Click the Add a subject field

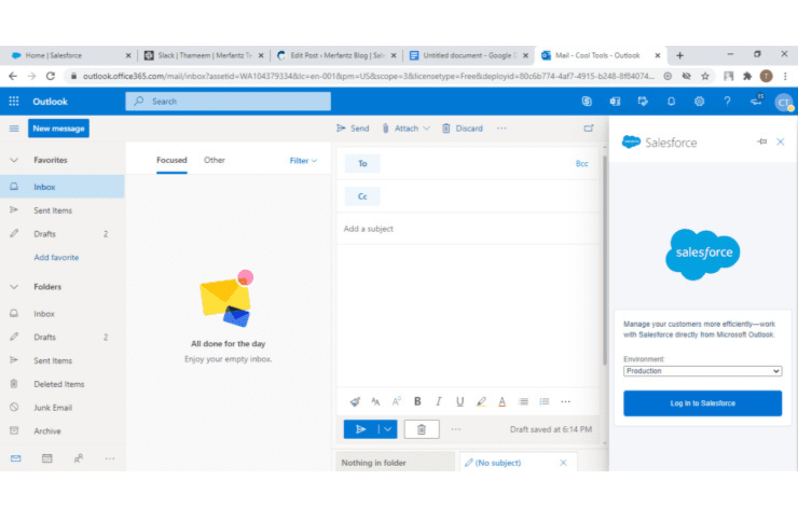tap(468, 229)
